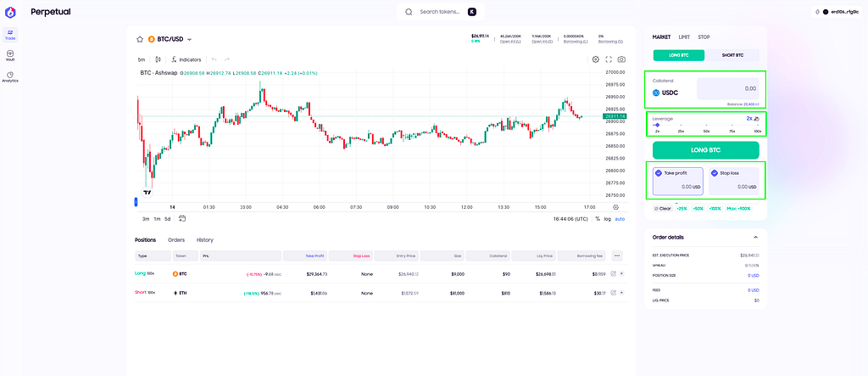868x376 pixels.
Task: Toggle the auto scale option
Action: click(x=620, y=219)
